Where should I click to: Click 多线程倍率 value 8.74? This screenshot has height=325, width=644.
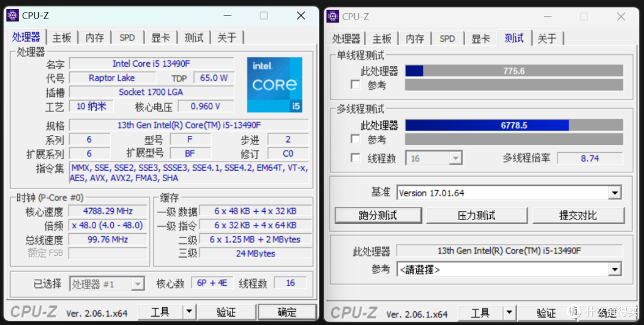(x=590, y=158)
